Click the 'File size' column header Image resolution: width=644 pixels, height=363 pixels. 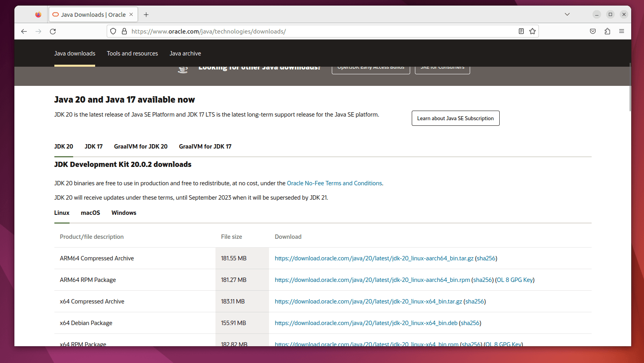click(231, 237)
